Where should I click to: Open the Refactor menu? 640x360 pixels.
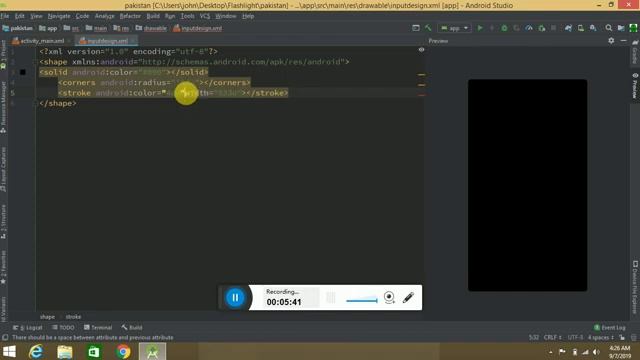click(x=130, y=16)
